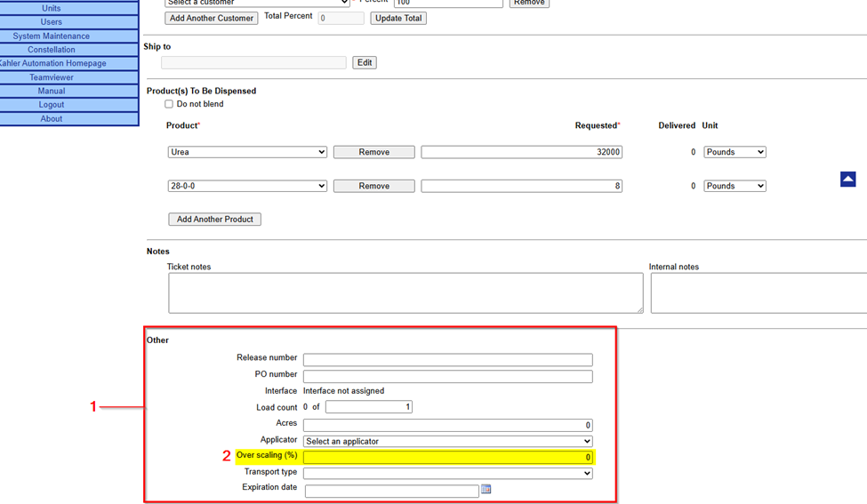Open the Urea product dropdown
Image resolution: width=867 pixels, height=504 pixels.
pos(247,152)
